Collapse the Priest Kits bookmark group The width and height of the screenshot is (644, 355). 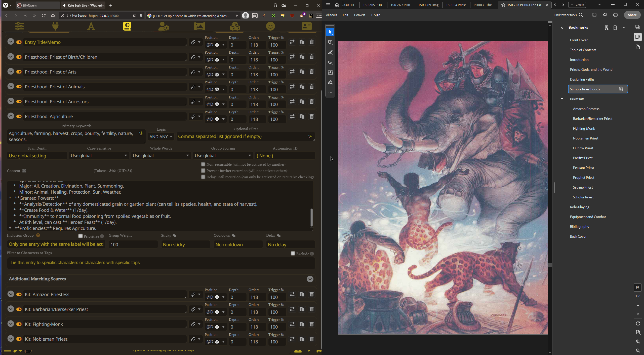pyautogui.click(x=562, y=99)
